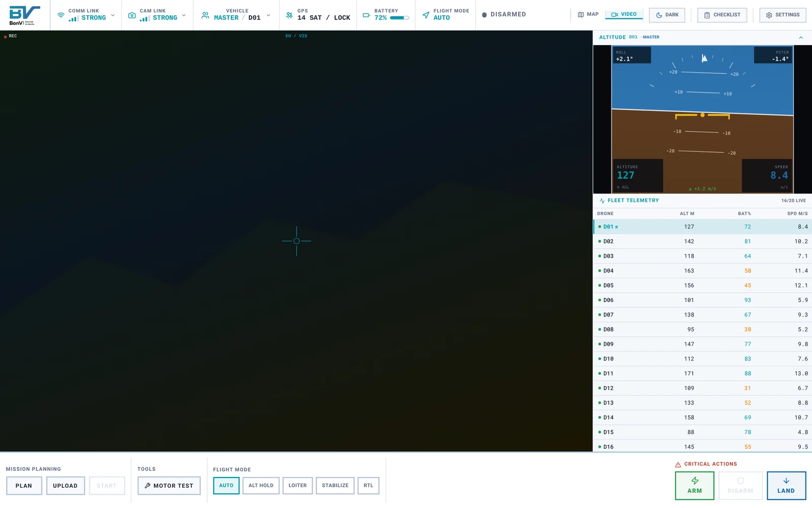Click the cam link camera icon
Viewport: 812px width, 508px height.
tap(132, 15)
